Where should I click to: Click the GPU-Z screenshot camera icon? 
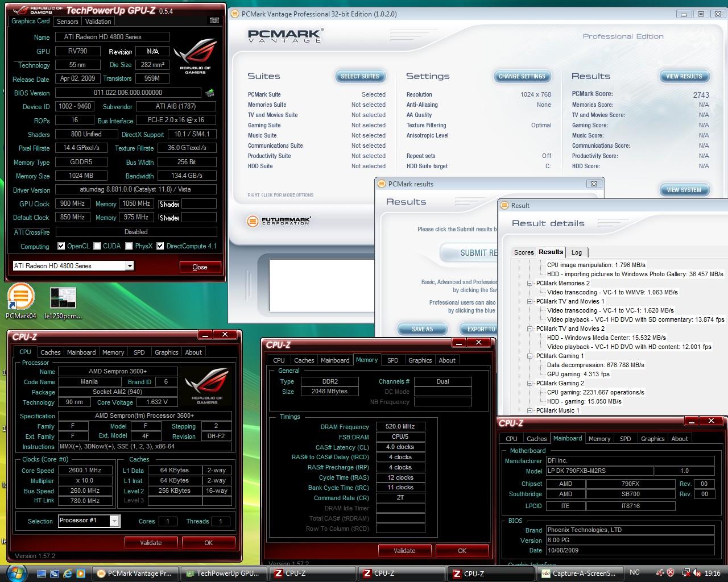[x=214, y=20]
